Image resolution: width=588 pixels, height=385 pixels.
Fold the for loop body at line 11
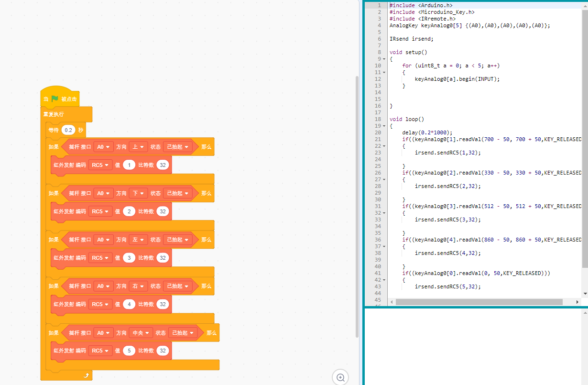click(x=384, y=72)
